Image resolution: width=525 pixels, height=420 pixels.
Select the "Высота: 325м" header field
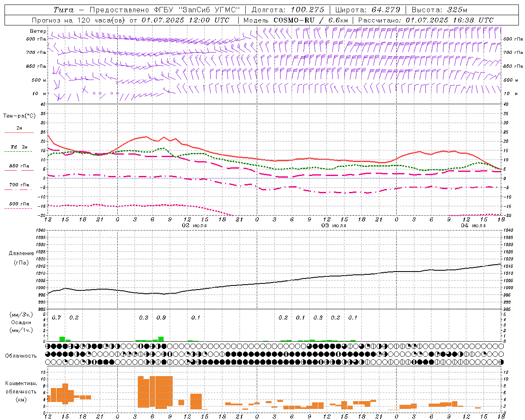coord(439,10)
